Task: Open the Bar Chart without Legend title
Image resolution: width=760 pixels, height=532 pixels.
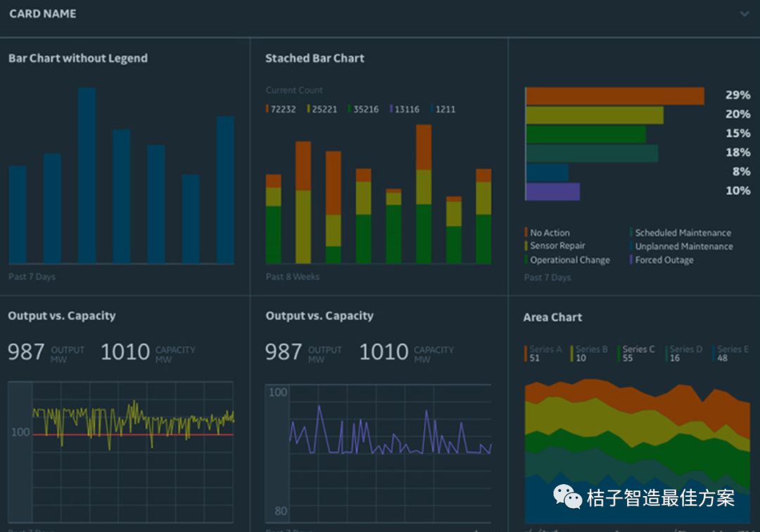Action: (78, 58)
